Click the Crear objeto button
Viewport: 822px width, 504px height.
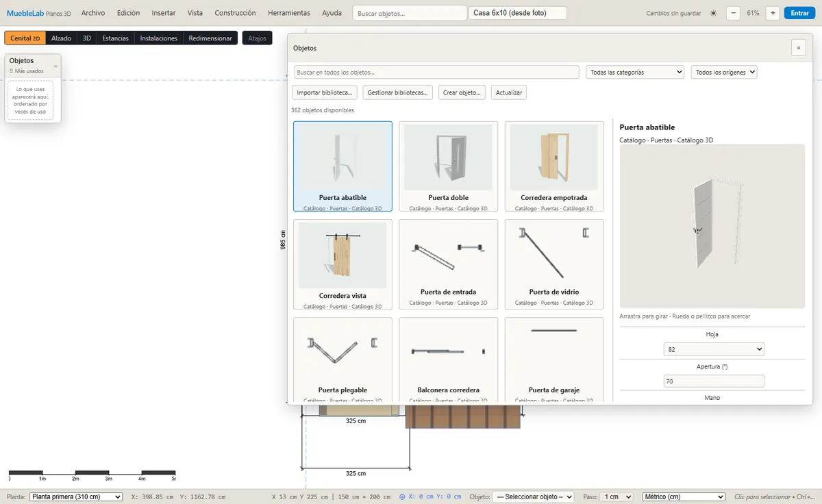(x=462, y=92)
